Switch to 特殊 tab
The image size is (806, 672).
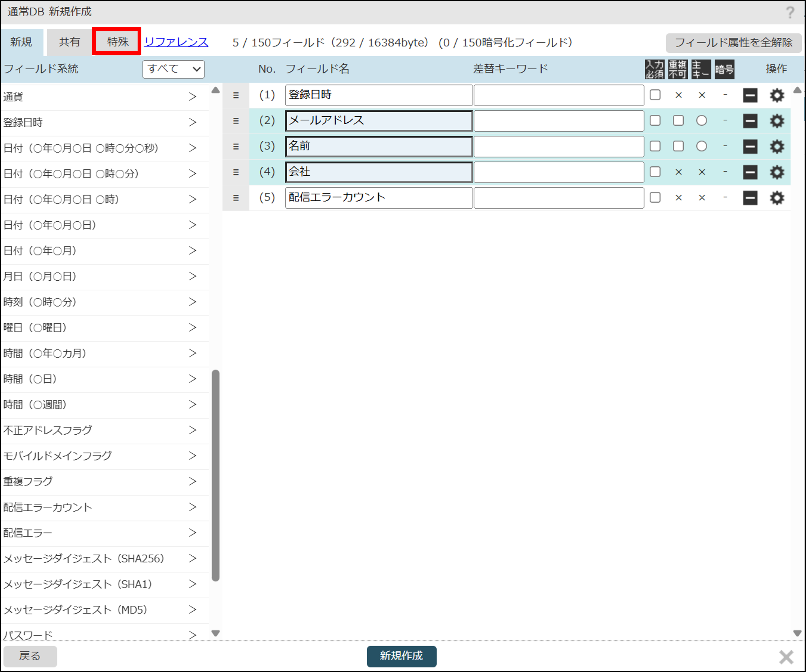(x=117, y=41)
